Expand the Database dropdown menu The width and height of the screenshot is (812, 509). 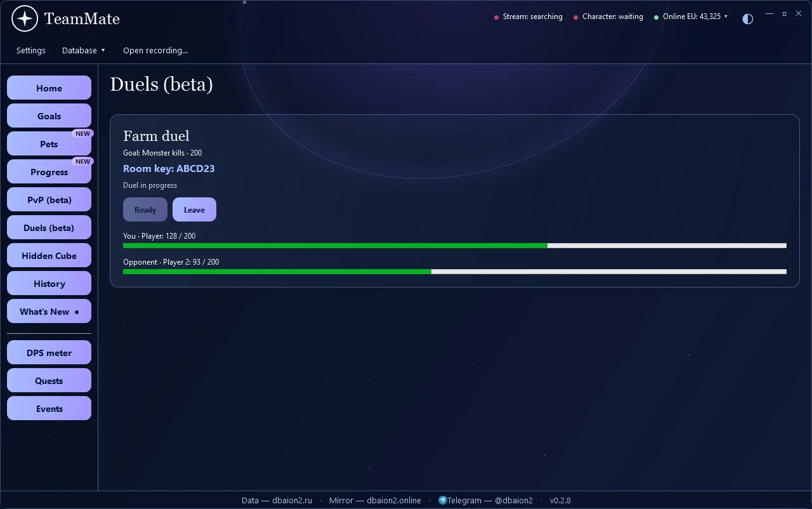pyautogui.click(x=84, y=50)
